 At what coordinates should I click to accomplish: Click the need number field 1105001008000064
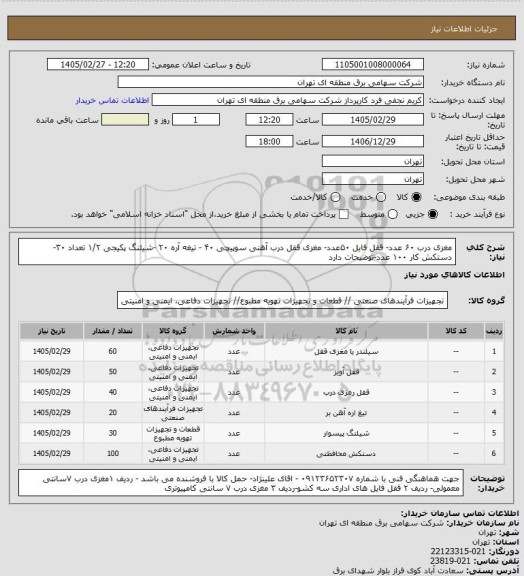[x=373, y=65]
